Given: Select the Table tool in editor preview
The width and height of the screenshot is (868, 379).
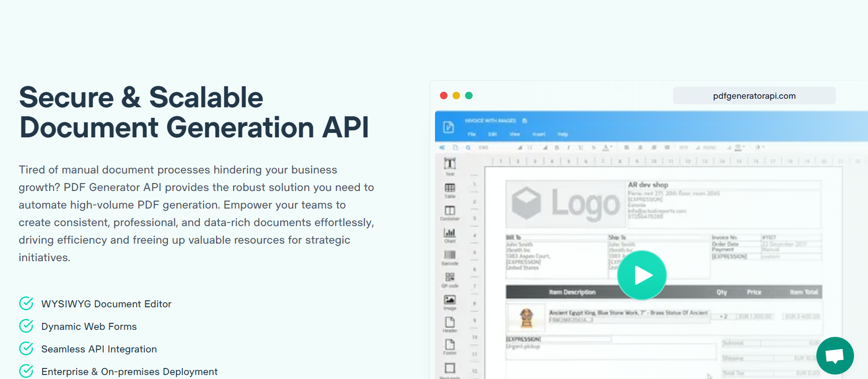Looking at the screenshot, I should (450, 190).
